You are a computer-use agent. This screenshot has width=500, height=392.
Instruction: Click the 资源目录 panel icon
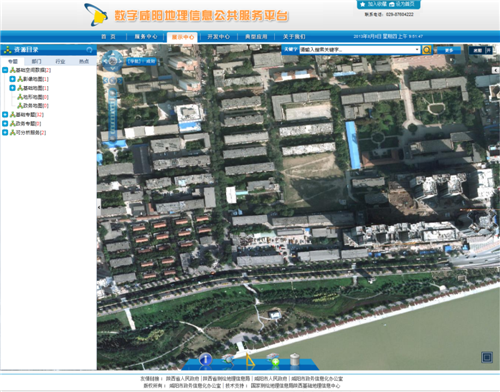pyautogui.click(x=7, y=50)
